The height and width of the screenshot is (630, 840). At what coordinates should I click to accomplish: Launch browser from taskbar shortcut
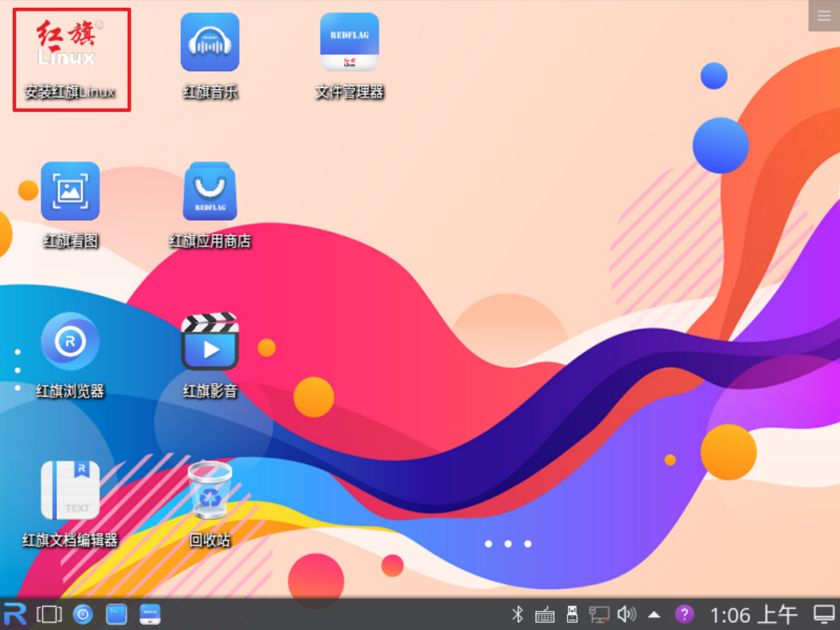[83, 614]
